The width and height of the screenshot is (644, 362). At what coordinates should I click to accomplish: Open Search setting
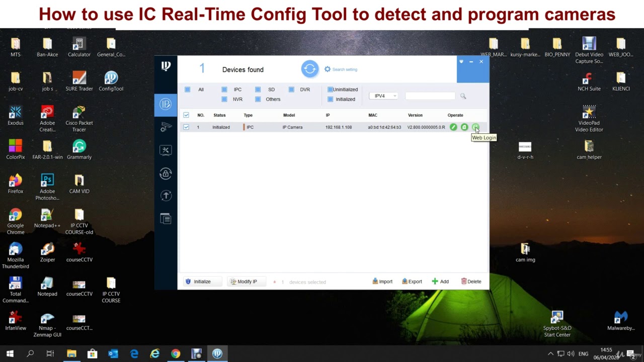pyautogui.click(x=341, y=69)
